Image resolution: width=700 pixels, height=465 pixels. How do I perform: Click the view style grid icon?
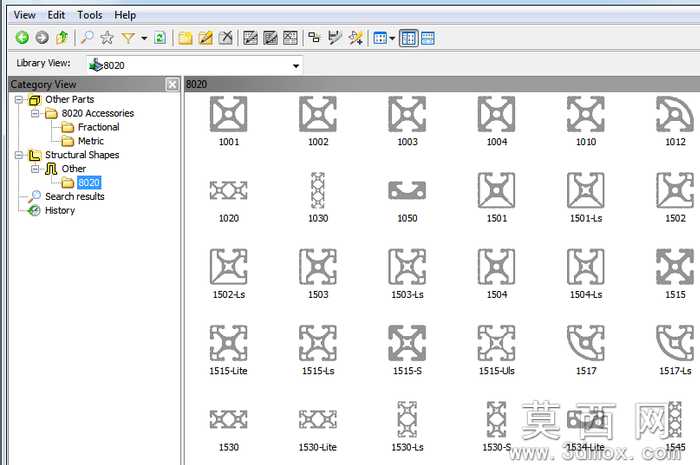(x=380, y=38)
